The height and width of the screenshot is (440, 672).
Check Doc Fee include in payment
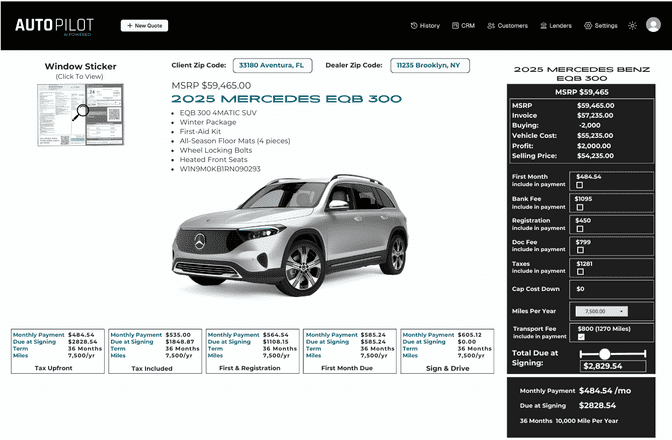tap(580, 250)
